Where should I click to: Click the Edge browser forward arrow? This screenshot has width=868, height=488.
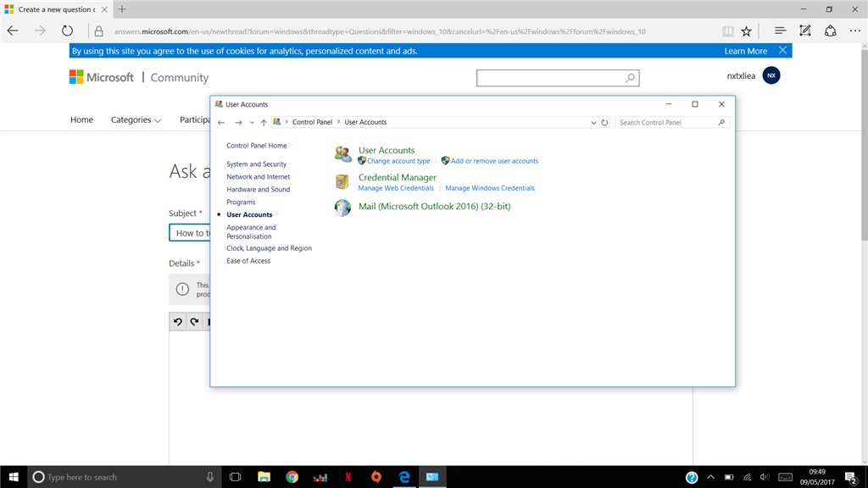click(x=40, y=31)
